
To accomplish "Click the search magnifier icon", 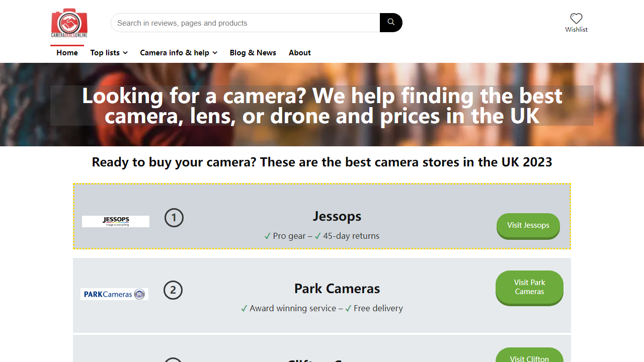I will pyautogui.click(x=390, y=23).
